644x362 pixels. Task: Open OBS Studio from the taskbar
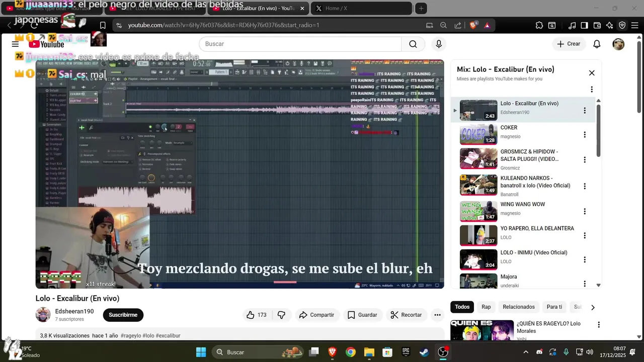pos(443,352)
